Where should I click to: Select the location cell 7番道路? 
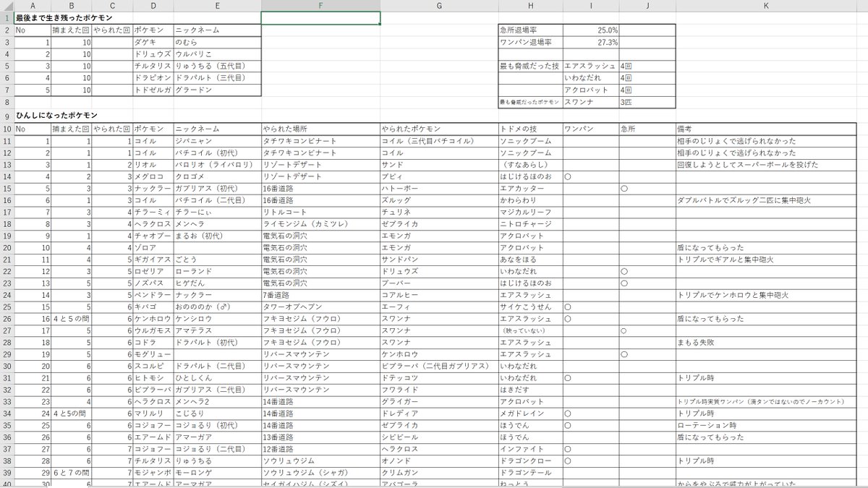pyautogui.click(x=320, y=295)
